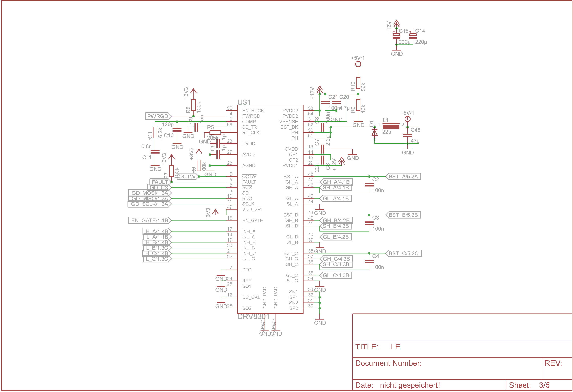Select the Date: nicht gespeichert! text

pyautogui.click(x=398, y=386)
